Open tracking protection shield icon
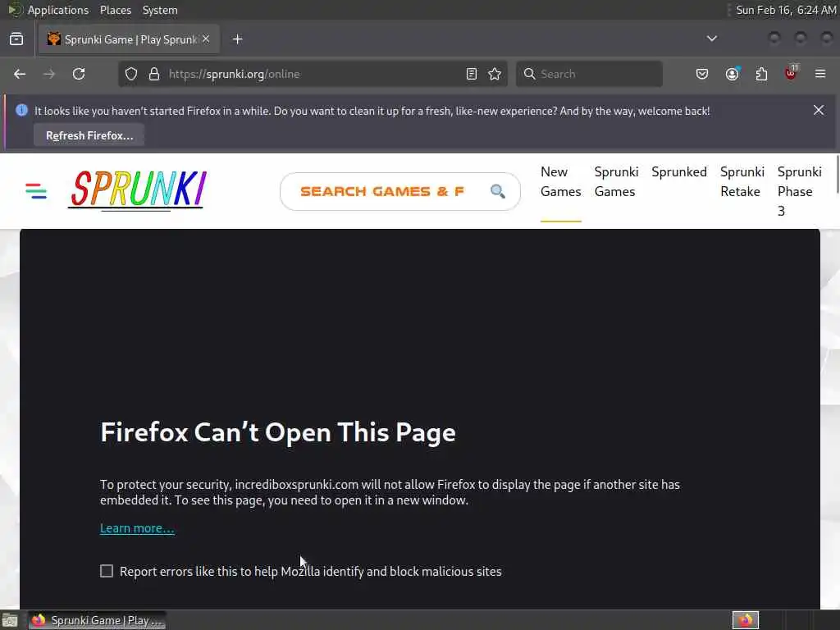 click(x=131, y=74)
